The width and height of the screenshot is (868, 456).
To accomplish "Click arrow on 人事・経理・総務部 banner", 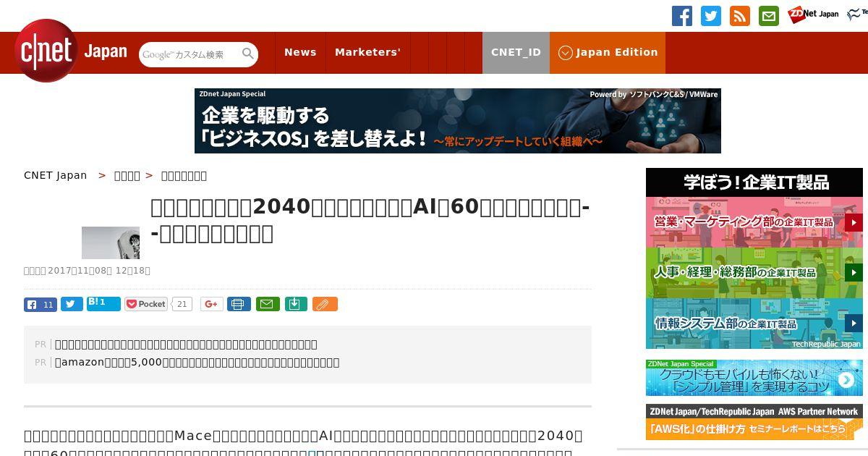I will pos(854,273).
